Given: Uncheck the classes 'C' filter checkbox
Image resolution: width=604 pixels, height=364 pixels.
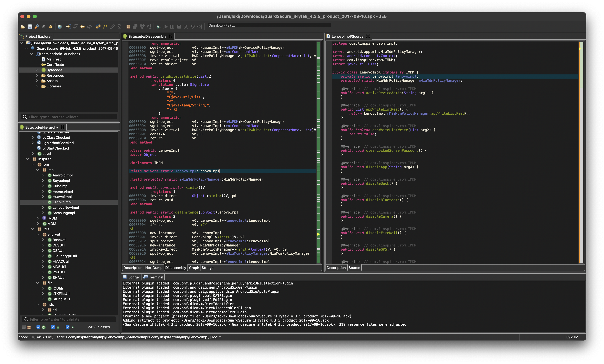Looking at the screenshot, I should coord(38,327).
